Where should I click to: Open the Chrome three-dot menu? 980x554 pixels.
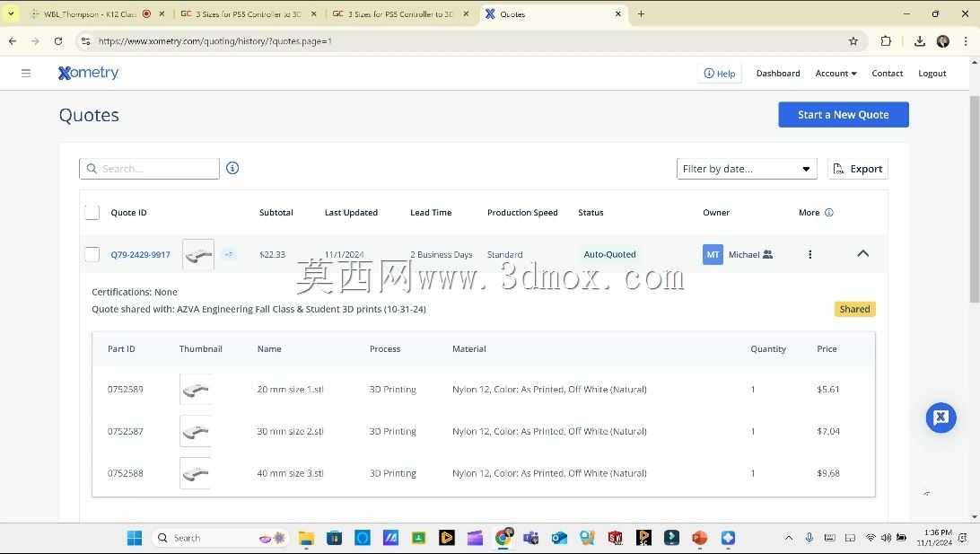(966, 41)
